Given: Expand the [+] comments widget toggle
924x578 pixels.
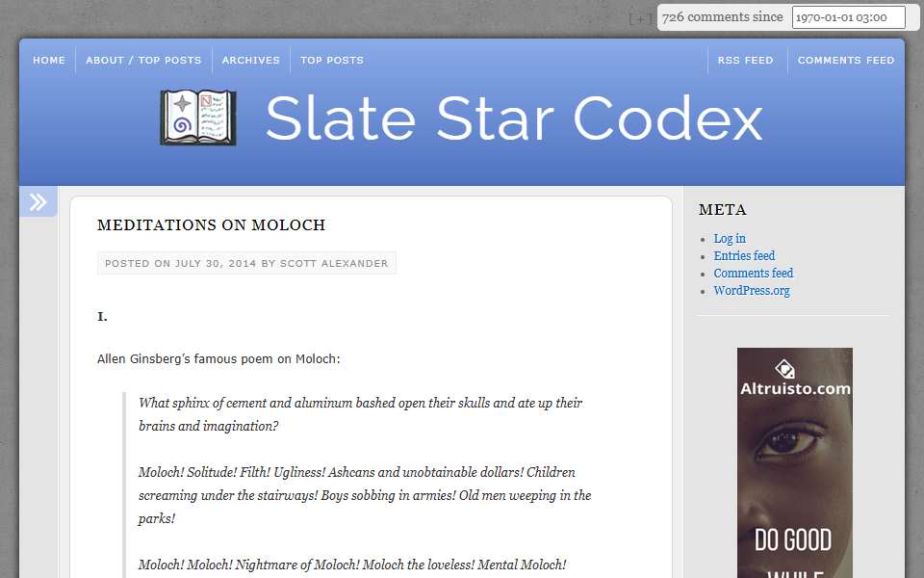Looking at the screenshot, I should point(640,19).
